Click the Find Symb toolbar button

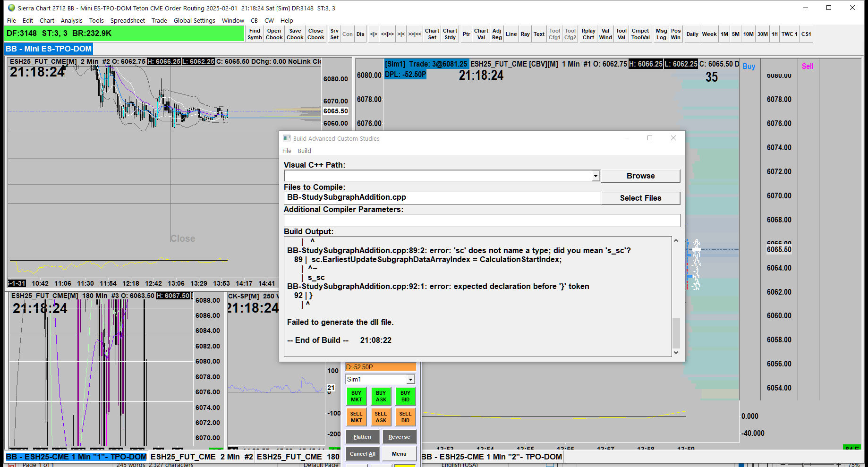[255, 34]
